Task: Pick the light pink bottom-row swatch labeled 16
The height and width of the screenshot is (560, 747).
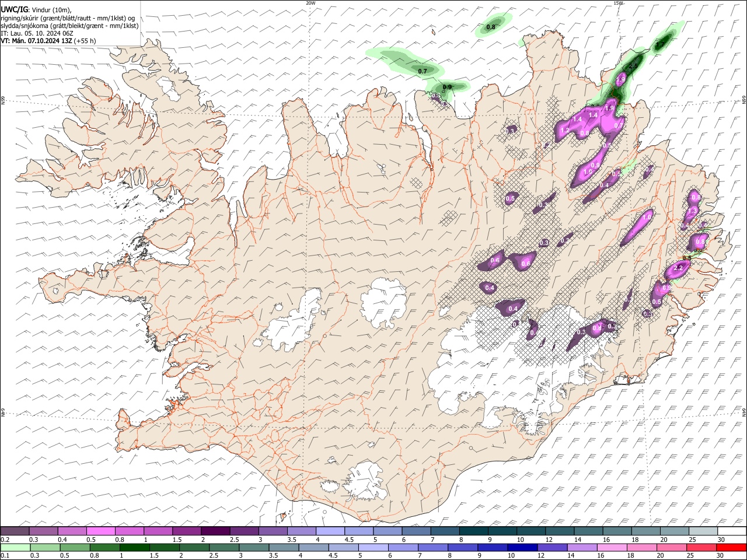Action: pyautogui.click(x=612, y=547)
